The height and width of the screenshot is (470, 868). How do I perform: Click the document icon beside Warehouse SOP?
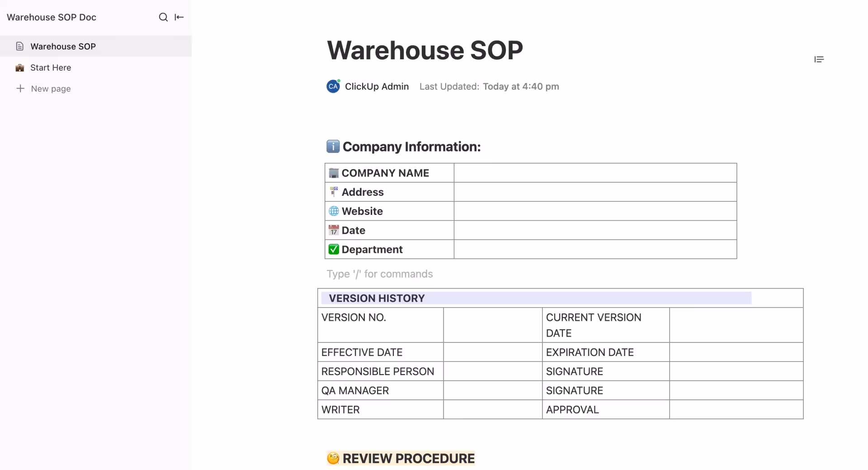[x=20, y=46]
